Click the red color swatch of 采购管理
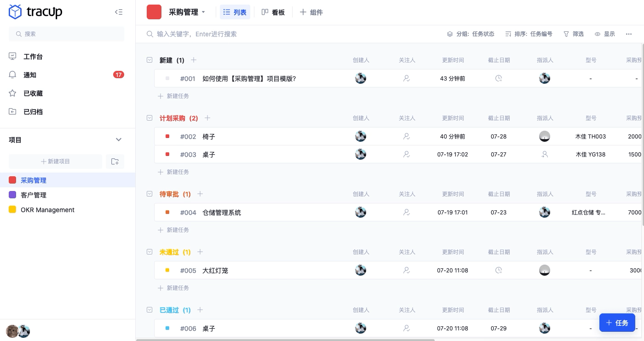 tap(12, 180)
